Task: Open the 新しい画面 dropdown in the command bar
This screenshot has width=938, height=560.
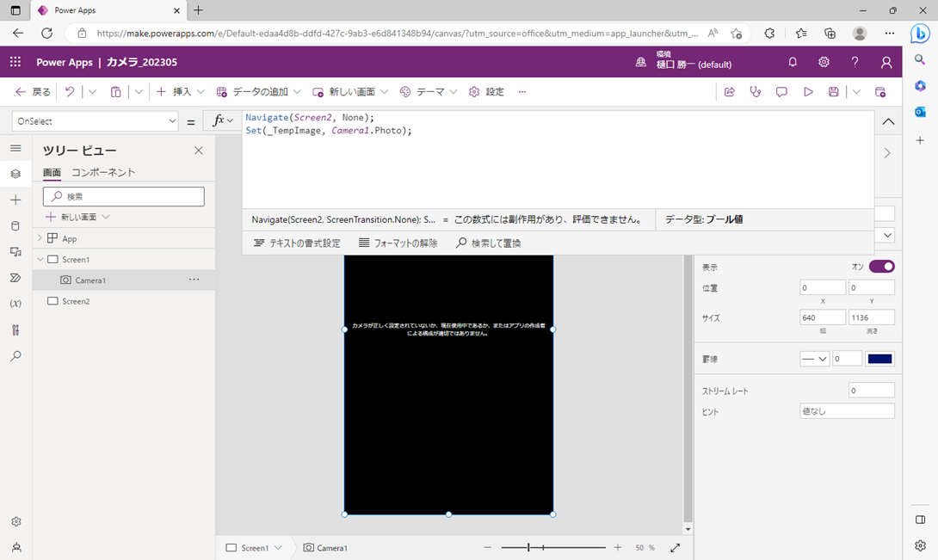Action: 384,91
